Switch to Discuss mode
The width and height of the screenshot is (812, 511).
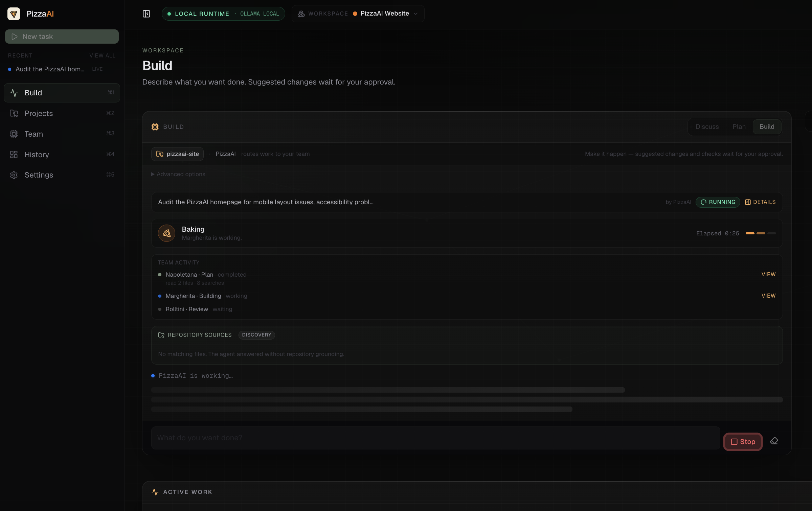[707, 127]
